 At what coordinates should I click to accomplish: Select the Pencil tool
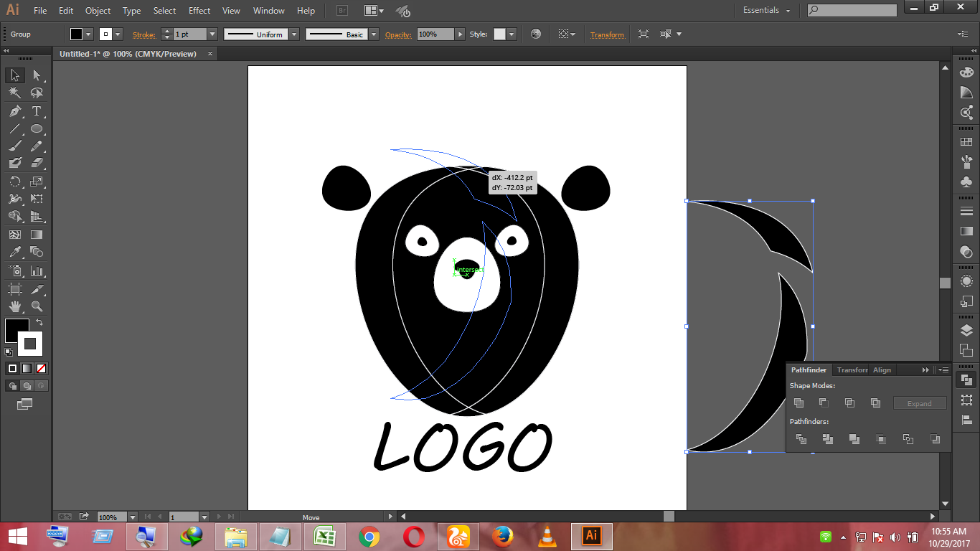click(x=37, y=146)
